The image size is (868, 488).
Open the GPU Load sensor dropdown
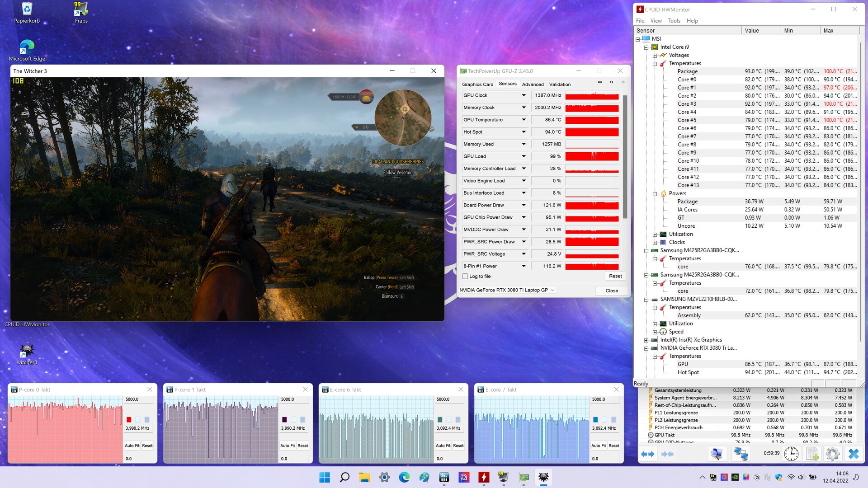click(524, 156)
